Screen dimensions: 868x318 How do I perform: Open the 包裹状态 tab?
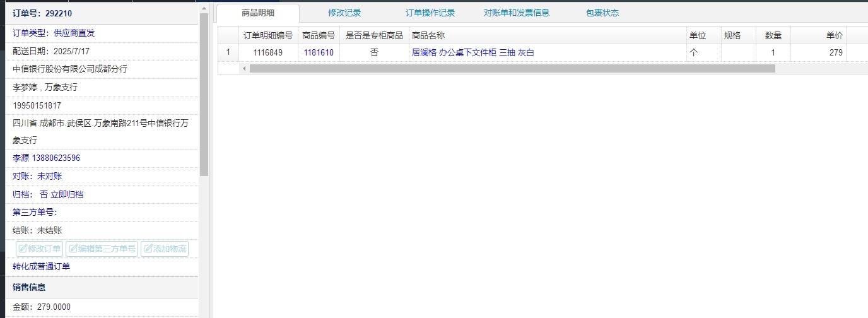tap(602, 13)
